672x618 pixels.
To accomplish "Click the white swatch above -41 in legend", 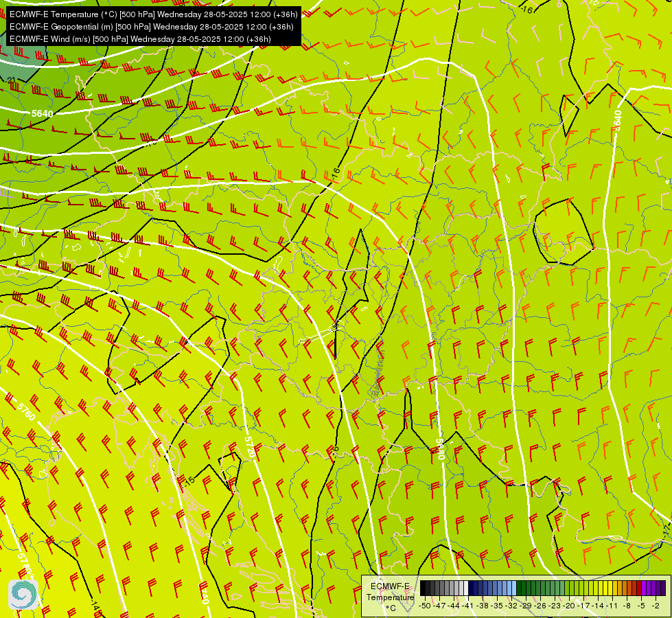I will click(x=465, y=588).
